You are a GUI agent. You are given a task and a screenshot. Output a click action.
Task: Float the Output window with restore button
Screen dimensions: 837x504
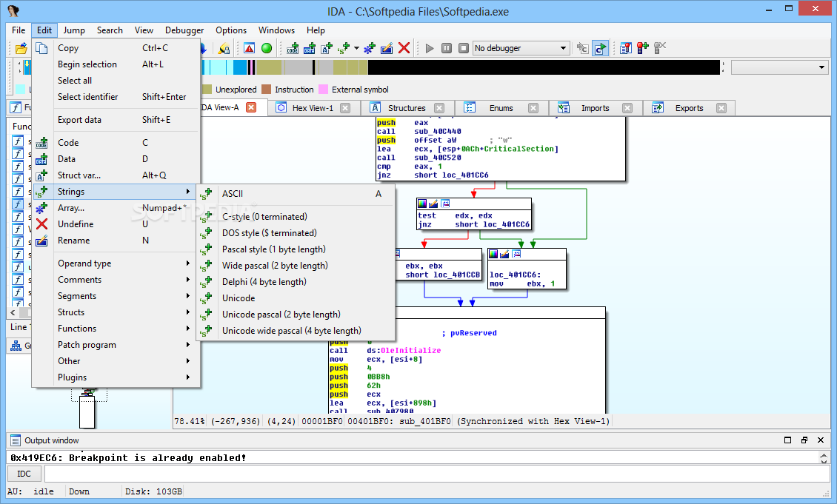coord(804,440)
